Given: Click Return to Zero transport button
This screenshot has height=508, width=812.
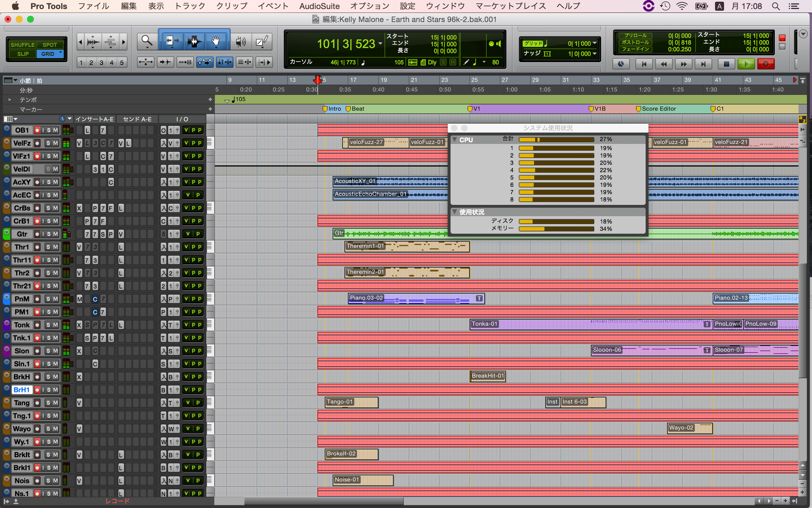Looking at the screenshot, I should [x=644, y=63].
